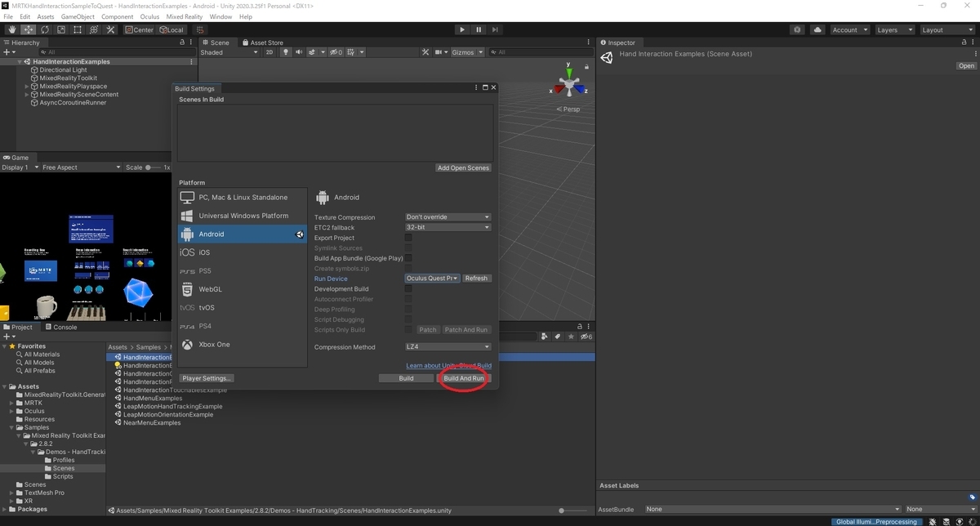Switch to the Asset Store tab
Screen dimensions: 980x526
262,42
